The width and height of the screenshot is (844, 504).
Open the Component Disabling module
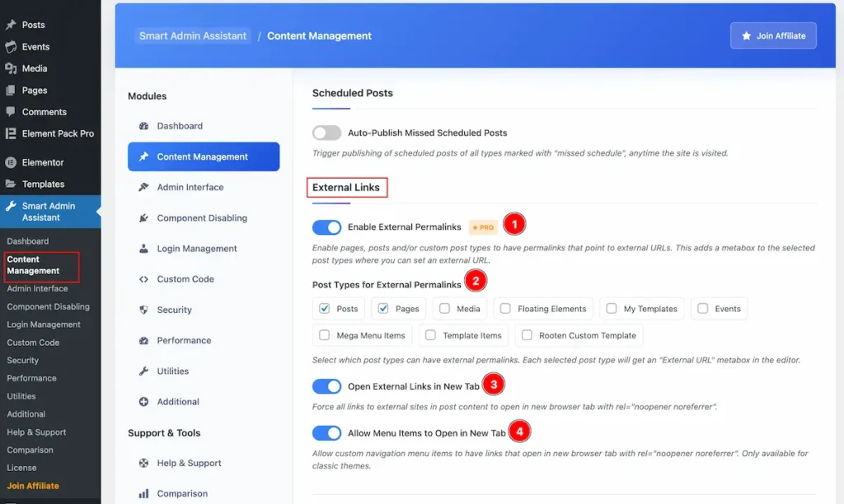[204, 218]
